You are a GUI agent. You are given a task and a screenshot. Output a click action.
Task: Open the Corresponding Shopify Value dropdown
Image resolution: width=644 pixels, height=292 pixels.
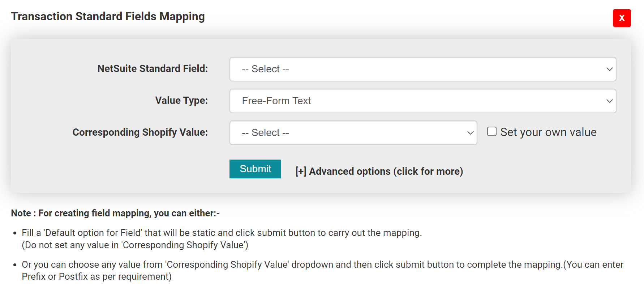[x=353, y=133]
